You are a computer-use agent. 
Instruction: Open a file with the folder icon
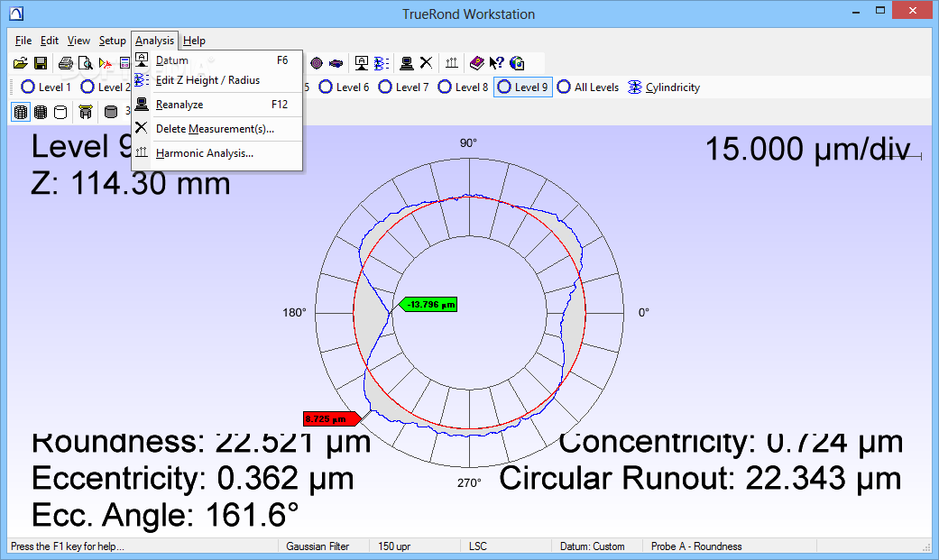tap(21, 63)
